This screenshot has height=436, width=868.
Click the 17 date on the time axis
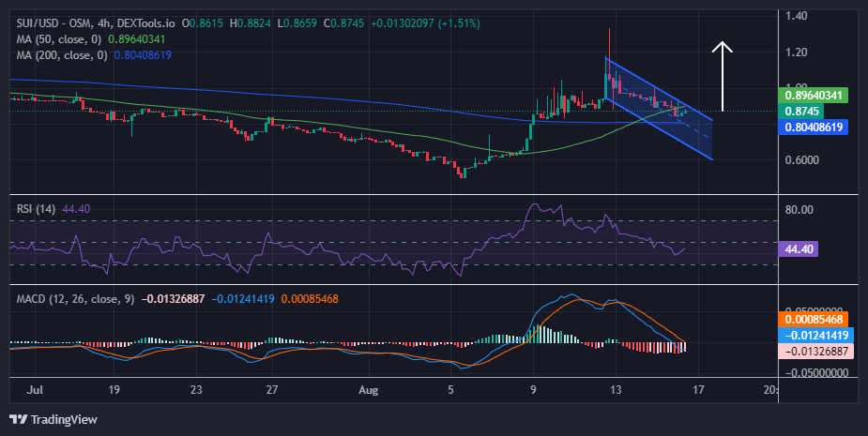pos(698,390)
